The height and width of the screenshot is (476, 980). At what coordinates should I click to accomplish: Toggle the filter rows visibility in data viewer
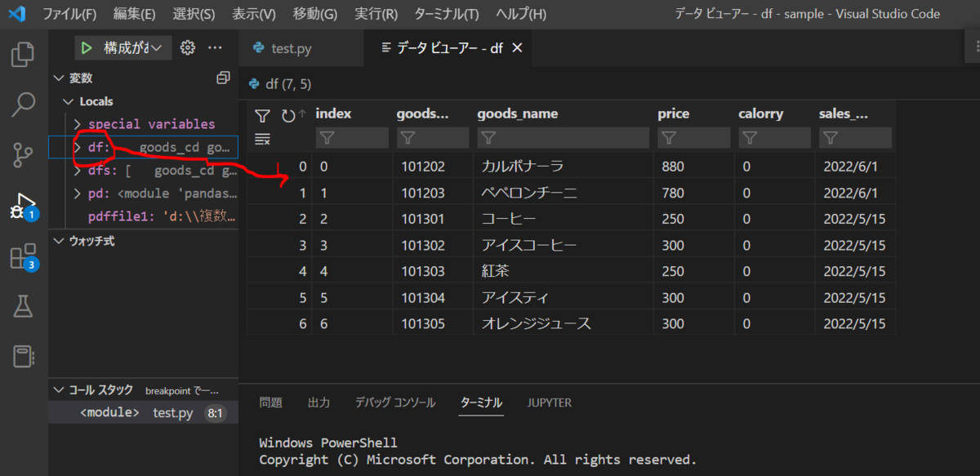(x=262, y=115)
